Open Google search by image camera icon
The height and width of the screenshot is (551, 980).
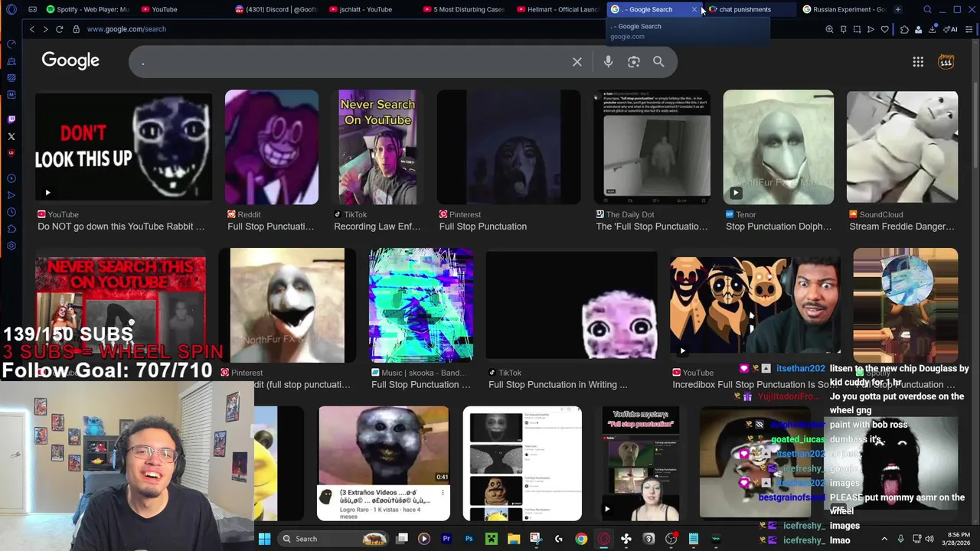point(634,62)
